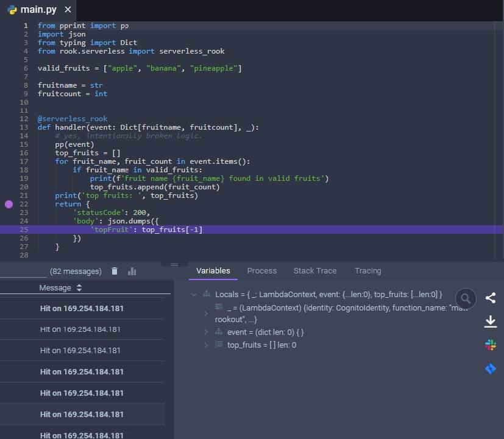This screenshot has width=504, height=439.
Task: Expand the event dict variable
Action: pyautogui.click(x=206, y=332)
